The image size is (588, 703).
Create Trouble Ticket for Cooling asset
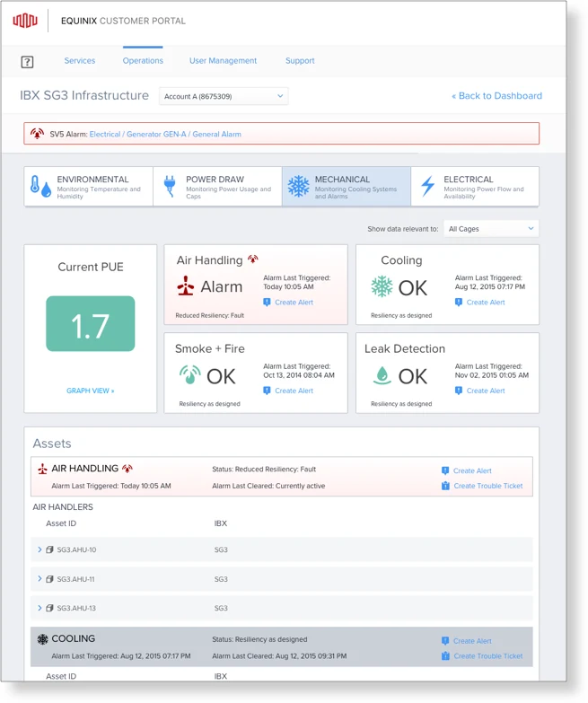488,656
